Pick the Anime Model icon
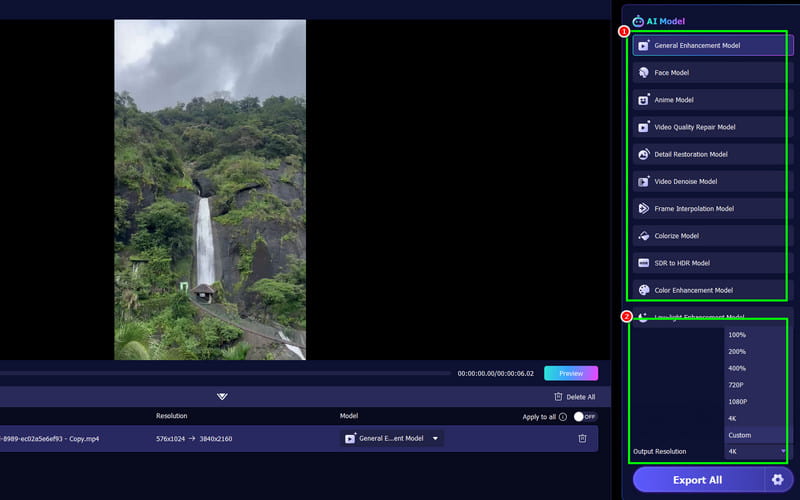 coord(644,100)
